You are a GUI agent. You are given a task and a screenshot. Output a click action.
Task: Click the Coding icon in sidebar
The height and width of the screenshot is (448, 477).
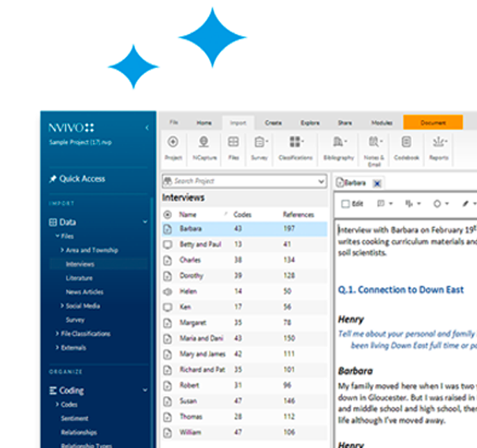[53, 390]
